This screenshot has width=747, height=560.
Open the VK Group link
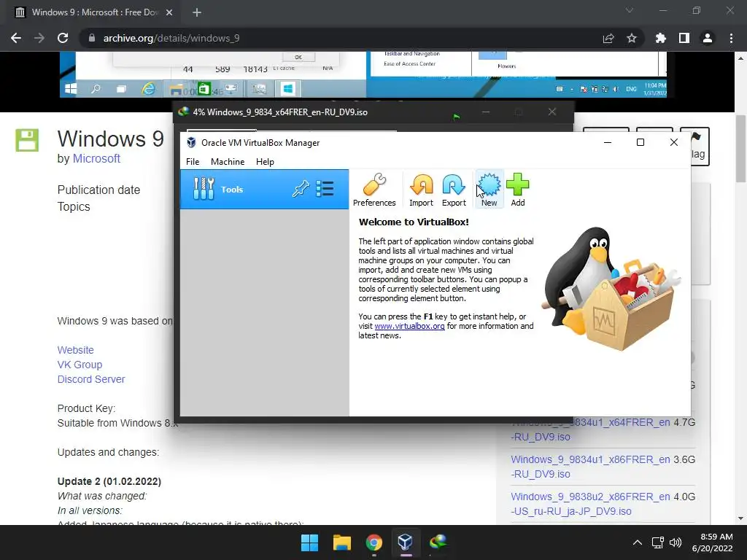80,365
